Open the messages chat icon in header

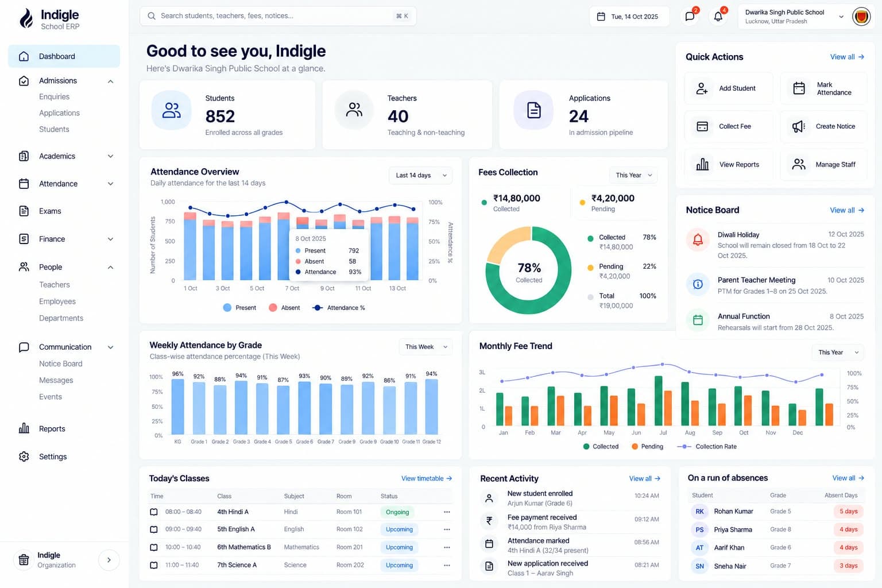(690, 16)
